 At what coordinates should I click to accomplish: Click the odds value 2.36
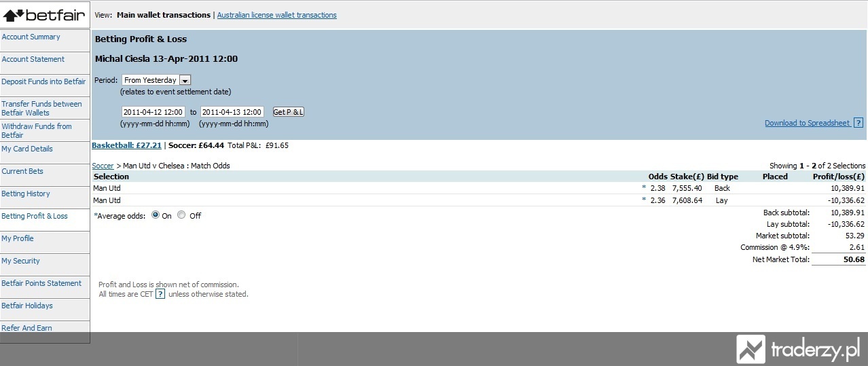click(x=657, y=200)
